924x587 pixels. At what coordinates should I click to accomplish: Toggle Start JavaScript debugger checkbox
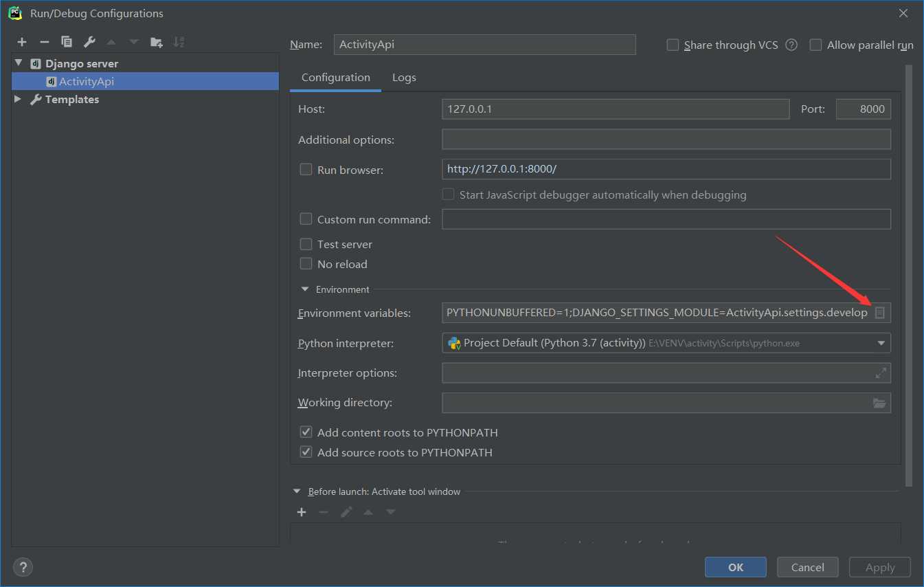(448, 195)
